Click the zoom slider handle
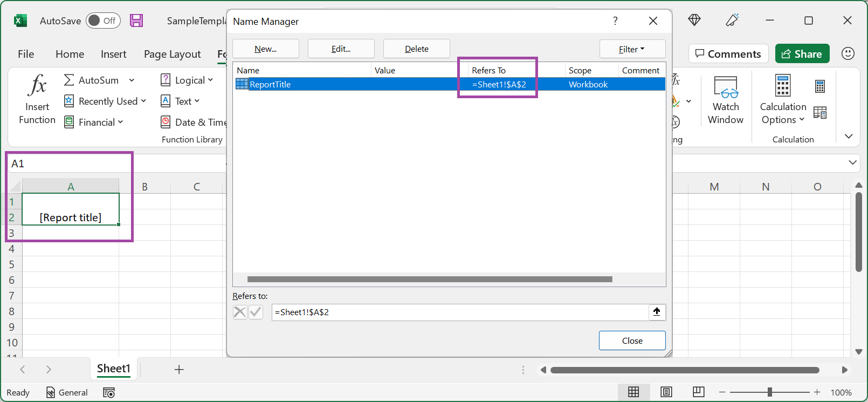Viewport: 868px width, 402px height. coord(770,392)
